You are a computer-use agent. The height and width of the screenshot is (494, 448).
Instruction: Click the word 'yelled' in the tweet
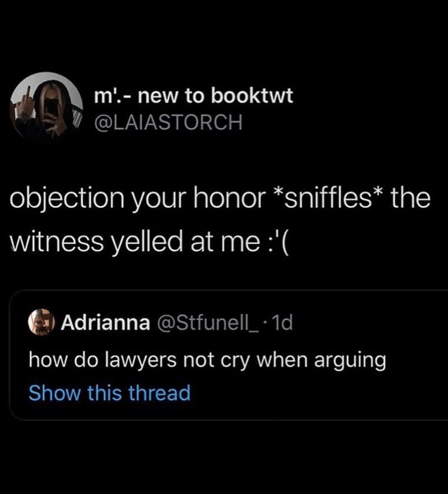(147, 243)
